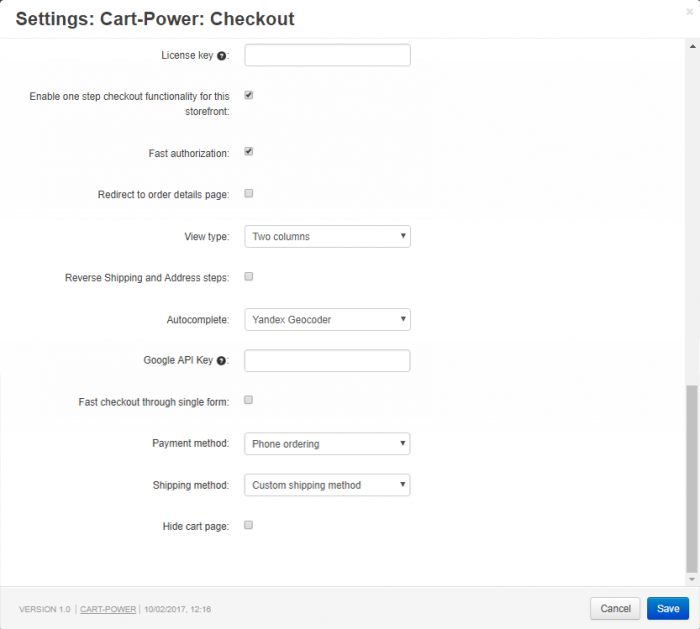This screenshot has height=629, width=700.
Task: Check Reverse Shipping and Address steps
Action: point(249,277)
